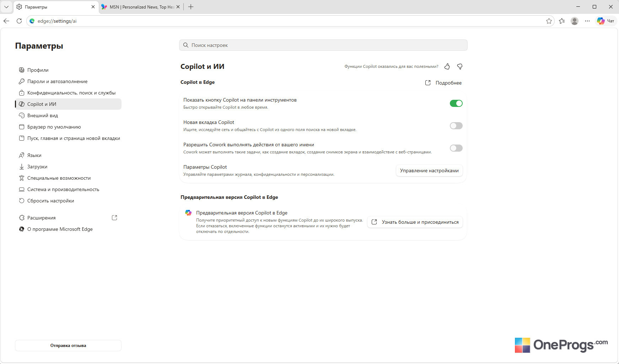
Task: Expand the tab search dropdown arrow
Action: tap(6, 7)
